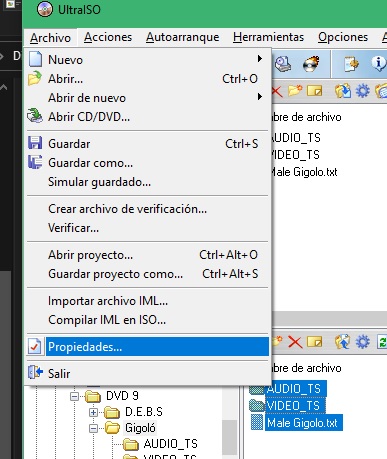Click the red X delete icon in lower pane
This screenshot has width=387, height=459.
point(295,342)
